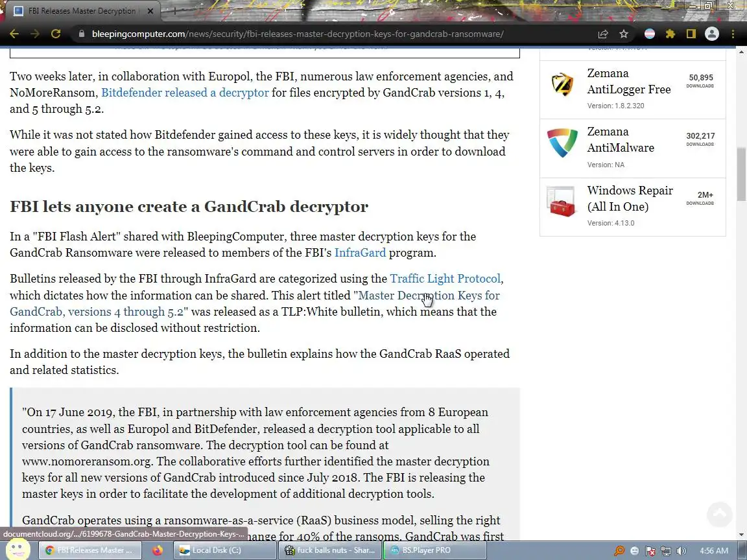Open the volume speaker tray icon
The image size is (747, 560).
click(682, 550)
